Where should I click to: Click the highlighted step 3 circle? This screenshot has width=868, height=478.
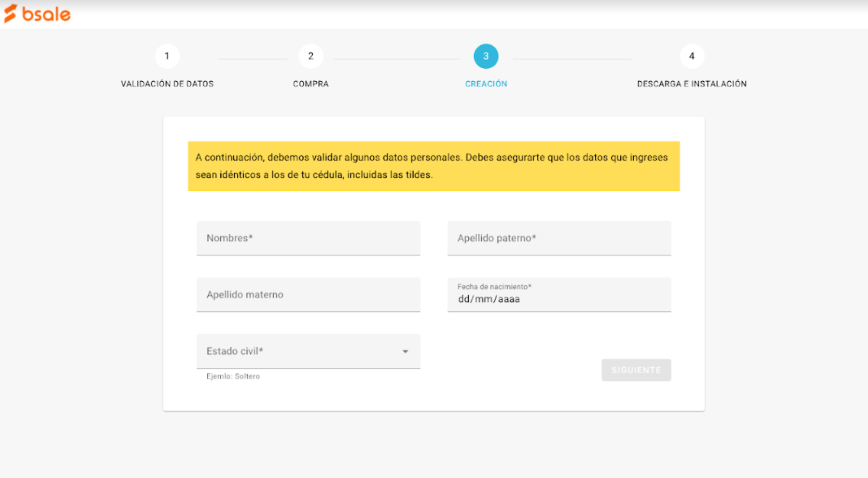[486, 56]
